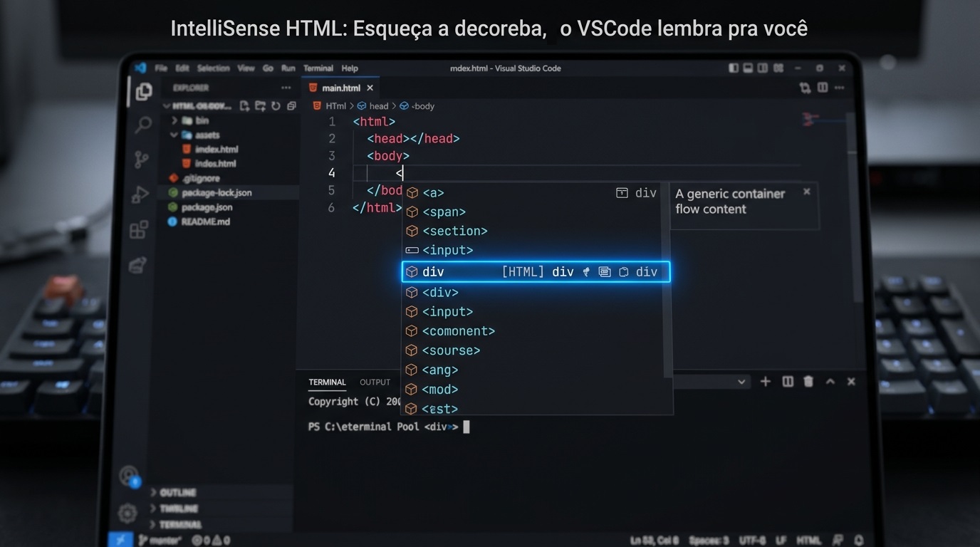Image resolution: width=980 pixels, height=547 pixels.
Task: Open the Search view in activity bar
Action: 143,125
